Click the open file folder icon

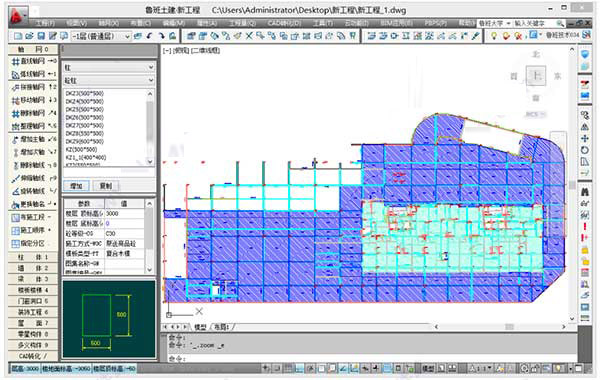(29, 36)
